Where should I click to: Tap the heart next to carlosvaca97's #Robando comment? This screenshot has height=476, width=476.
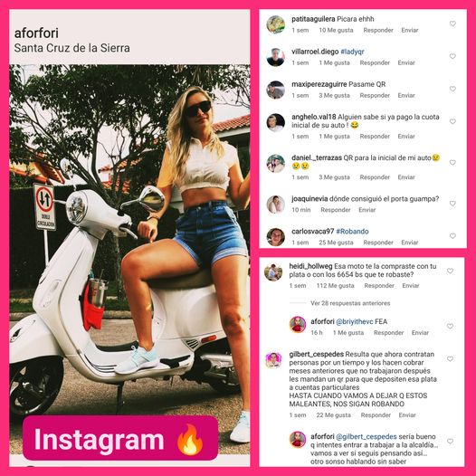452,236
